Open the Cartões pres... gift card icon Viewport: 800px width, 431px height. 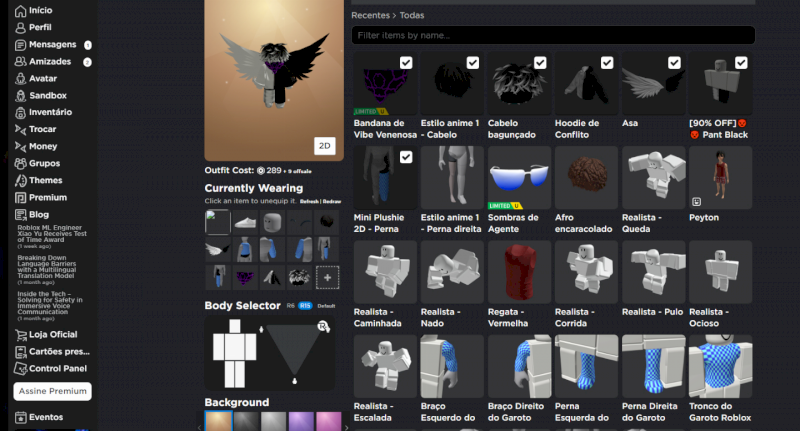point(20,351)
